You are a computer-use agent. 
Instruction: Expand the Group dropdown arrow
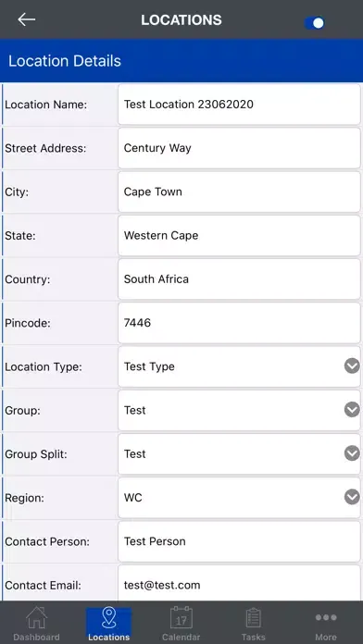point(352,410)
